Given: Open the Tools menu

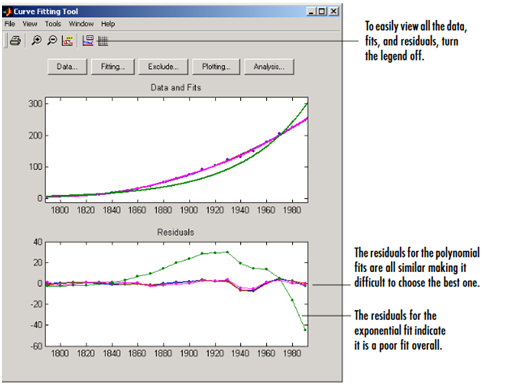Looking at the screenshot, I should click(x=53, y=24).
